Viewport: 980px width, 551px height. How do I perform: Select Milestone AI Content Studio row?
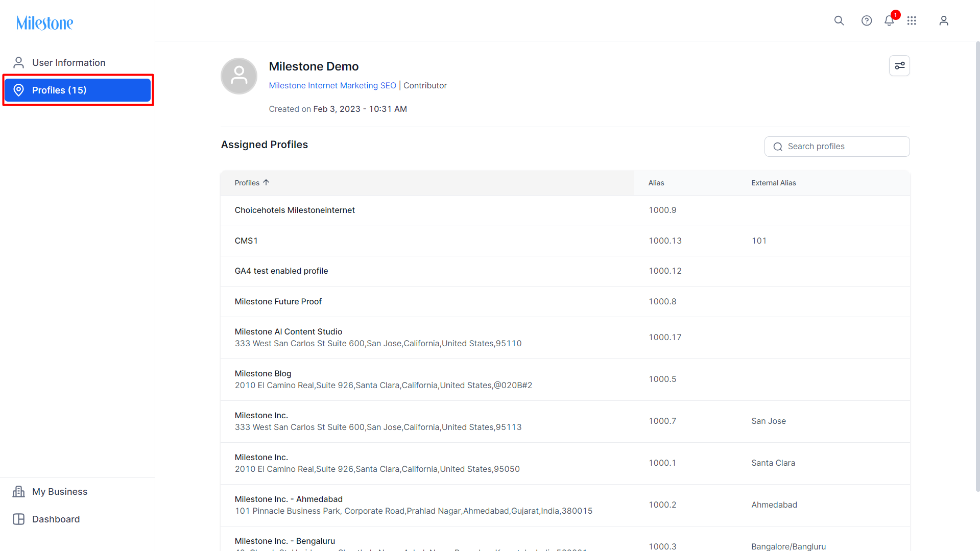[565, 338]
